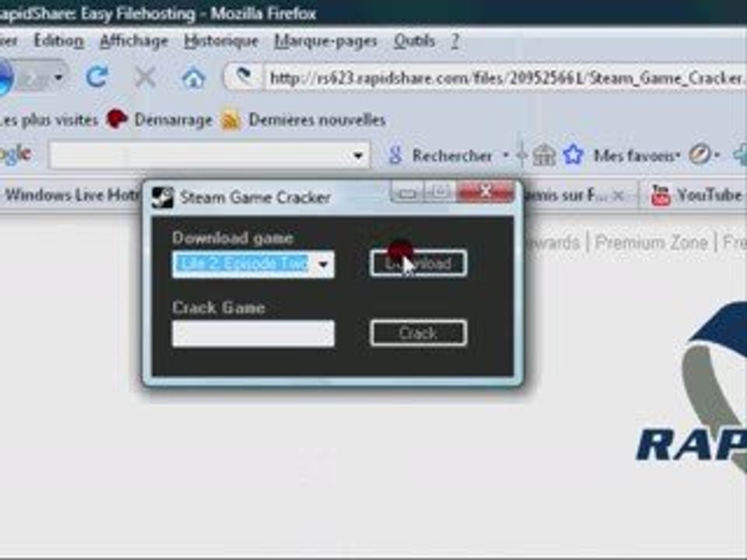Screen dimensions: 747x560
Task: Open the compass icon dropdown arrow
Action: [x=716, y=154]
